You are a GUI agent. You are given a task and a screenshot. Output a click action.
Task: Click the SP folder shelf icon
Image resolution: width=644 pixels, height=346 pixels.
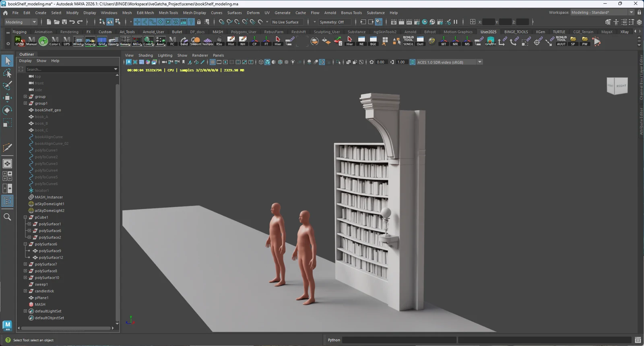(573, 41)
